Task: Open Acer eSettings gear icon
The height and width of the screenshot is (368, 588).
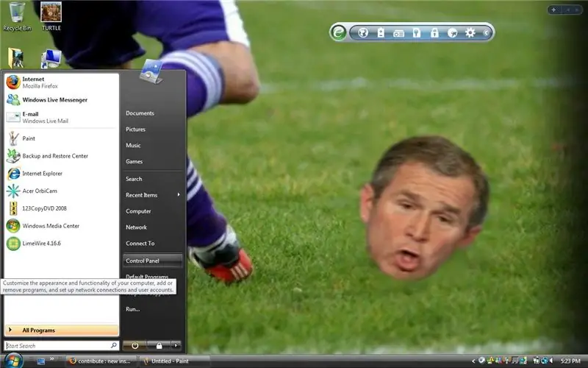Action: [x=470, y=32]
